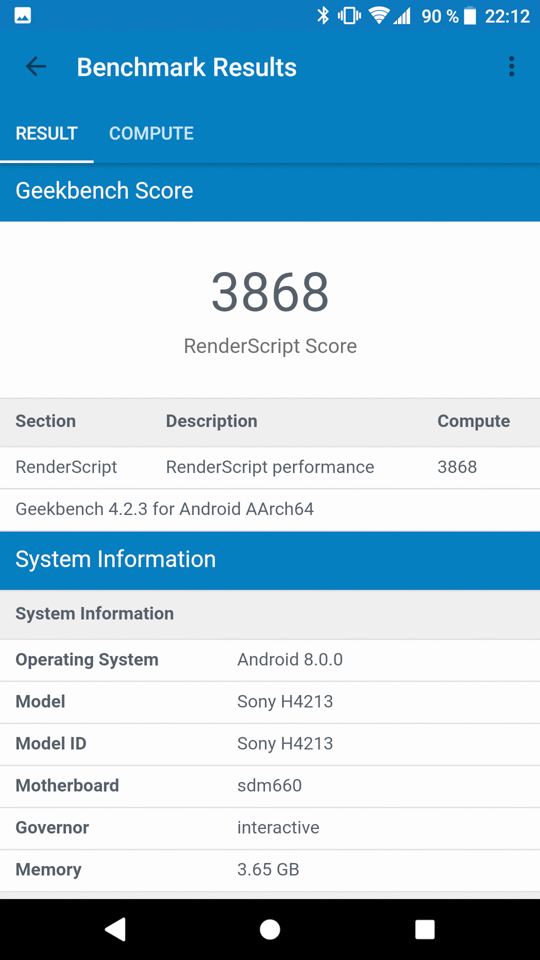Tap the large 3868 score number
Screen dimensions: 540x960
click(270, 293)
